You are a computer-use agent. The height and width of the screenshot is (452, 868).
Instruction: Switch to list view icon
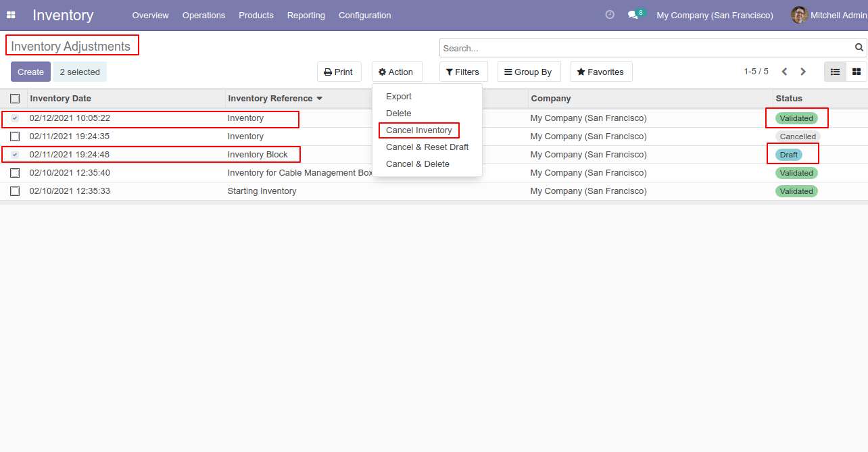pyautogui.click(x=835, y=72)
